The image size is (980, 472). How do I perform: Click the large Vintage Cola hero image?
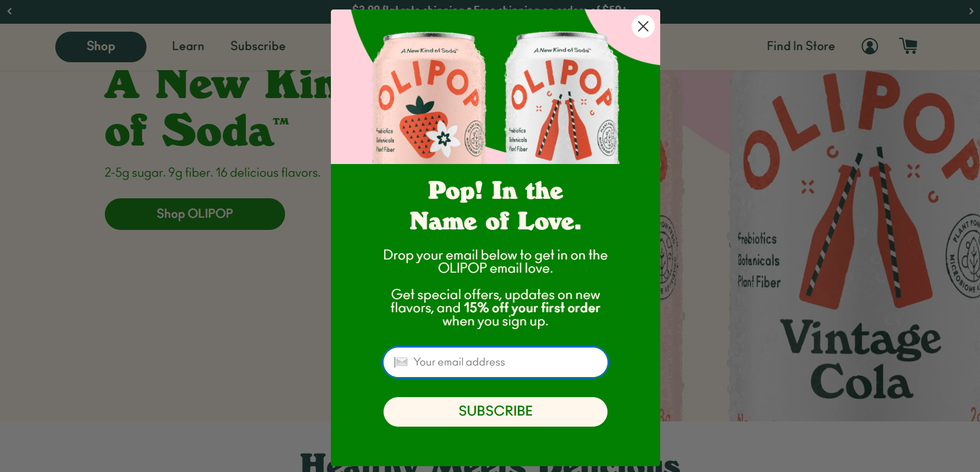click(x=855, y=245)
